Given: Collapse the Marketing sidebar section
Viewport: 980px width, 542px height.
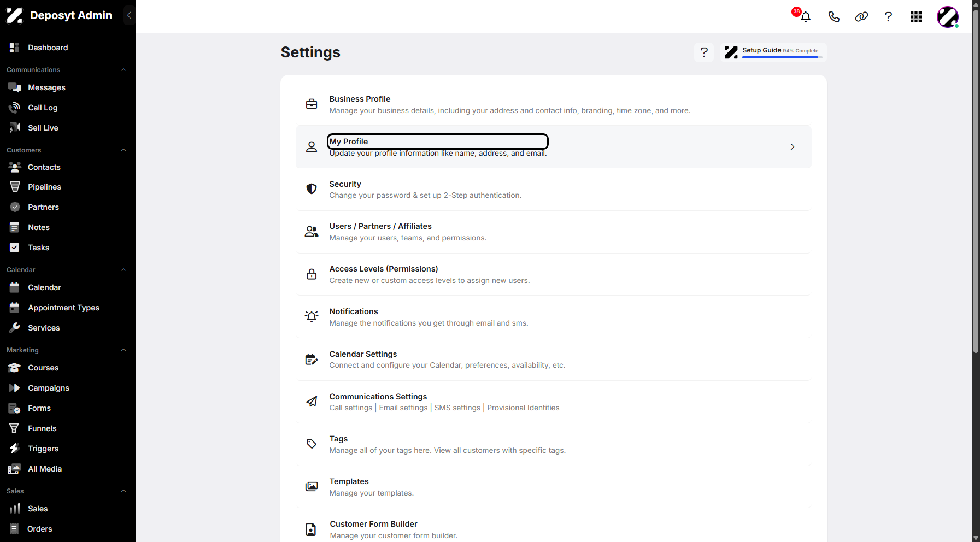Looking at the screenshot, I should [x=124, y=350].
